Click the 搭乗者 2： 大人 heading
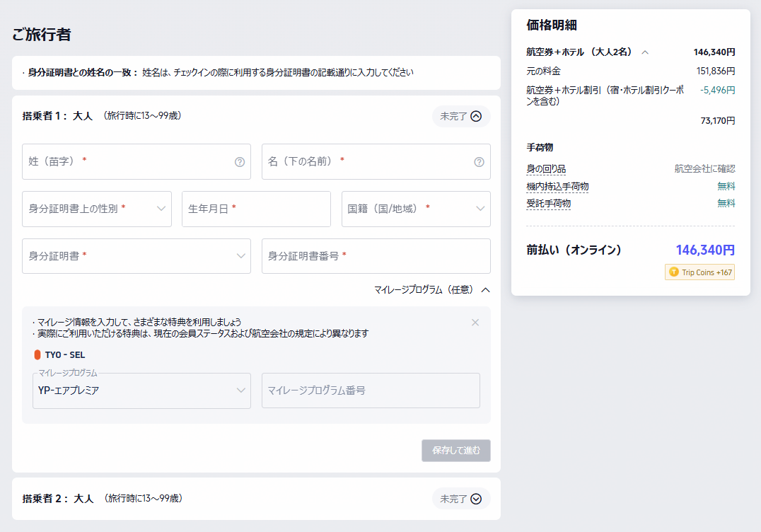Screen dimensions: 761x532 click(x=58, y=499)
